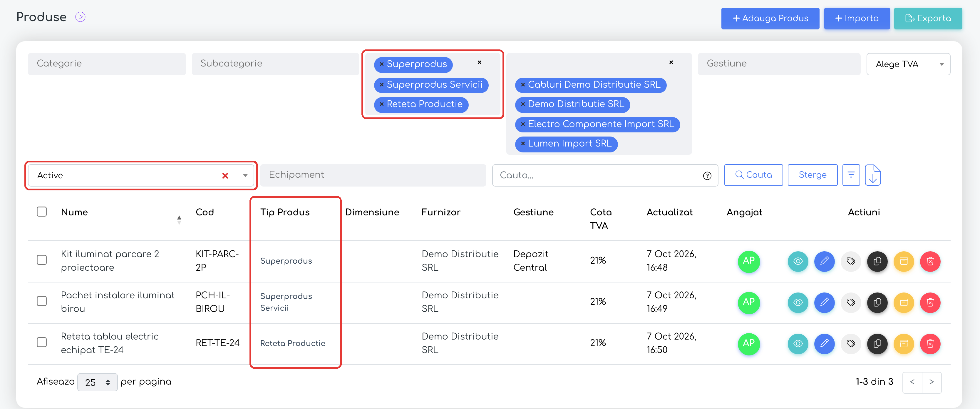
Task: Click the Tip Produs column header
Action: coord(285,212)
